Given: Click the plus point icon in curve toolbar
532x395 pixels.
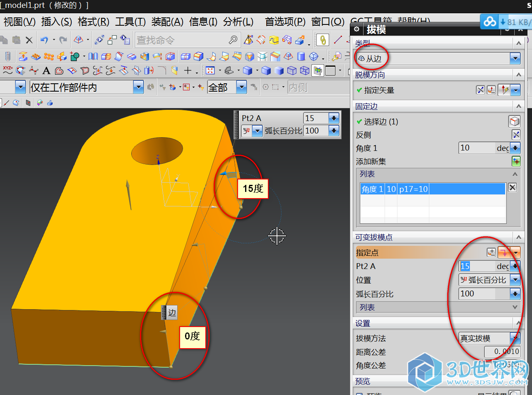Looking at the screenshot, I should point(188,70).
